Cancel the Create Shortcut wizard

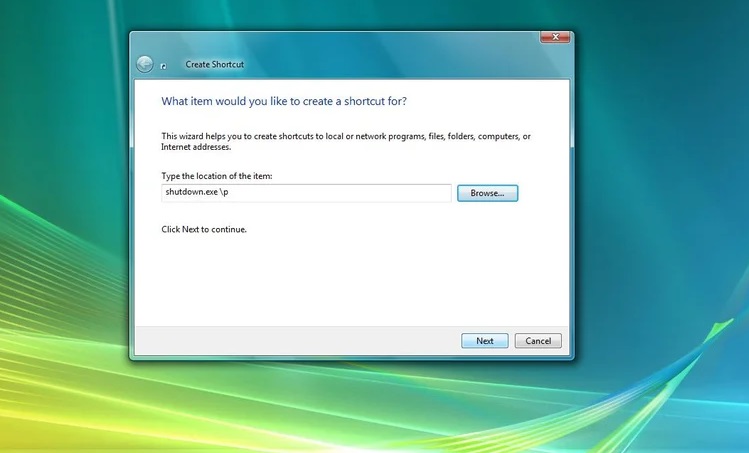538,341
